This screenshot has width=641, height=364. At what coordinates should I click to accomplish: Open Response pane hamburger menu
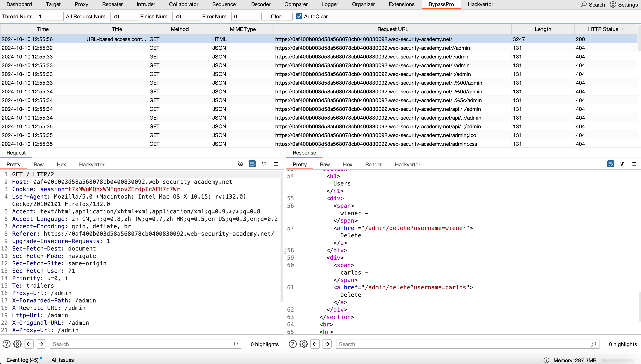tap(634, 164)
